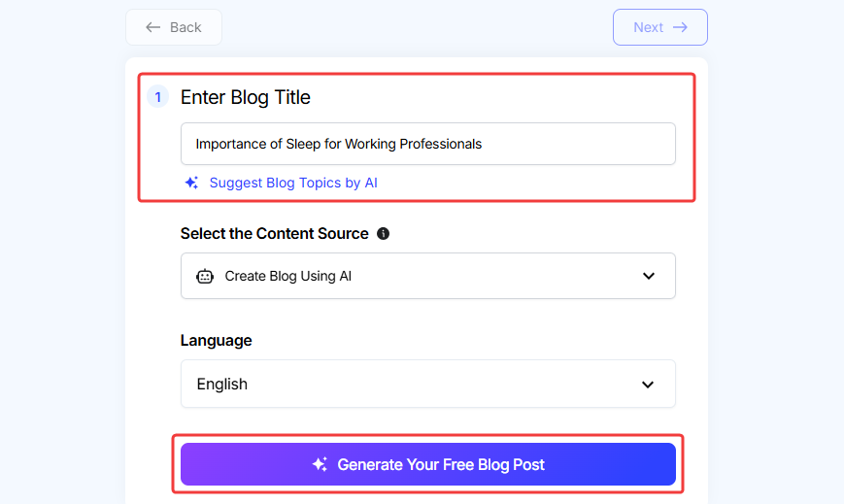This screenshot has width=844, height=504.
Task: Expand the content source chevron arrow
Action: (x=649, y=276)
